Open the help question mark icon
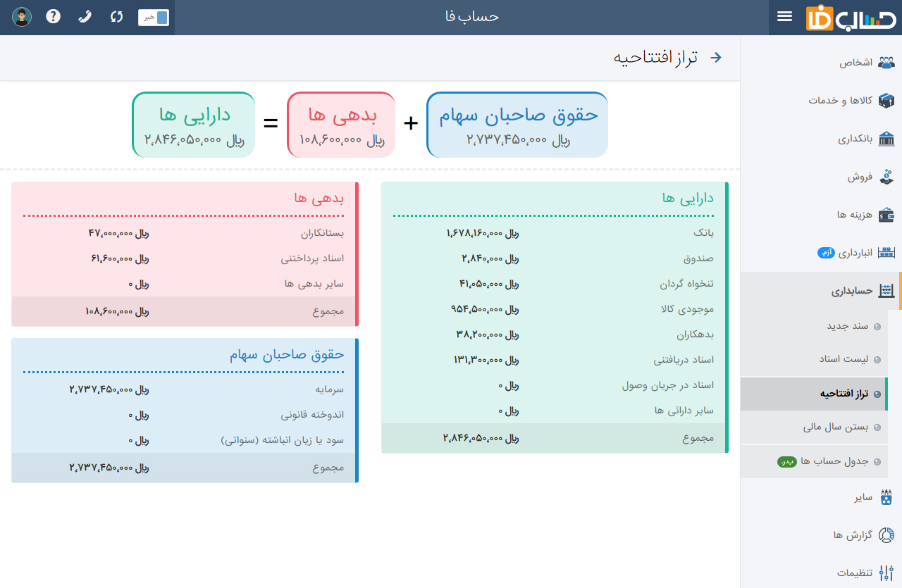Screen dimensions: 902x588 (x=54, y=16)
